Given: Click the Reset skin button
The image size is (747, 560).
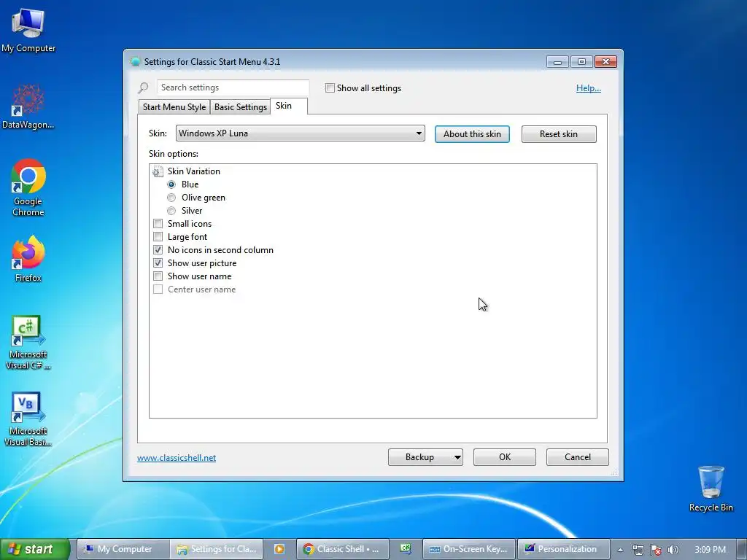Looking at the screenshot, I should point(559,134).
